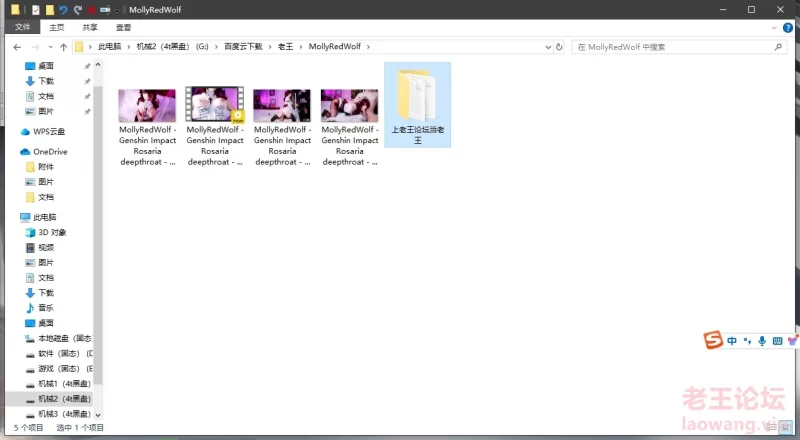800x440 pixels.
Task: Click the Redo arrow in title bar
Action: (x=78, y=10)
